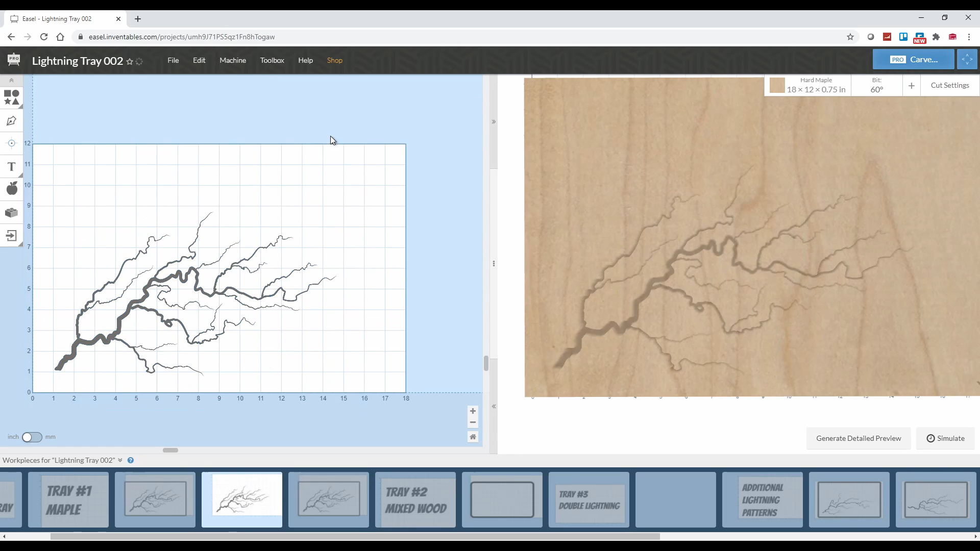Open the Toolbox menu
Screen dimensions: 980x551
[272, 60]
